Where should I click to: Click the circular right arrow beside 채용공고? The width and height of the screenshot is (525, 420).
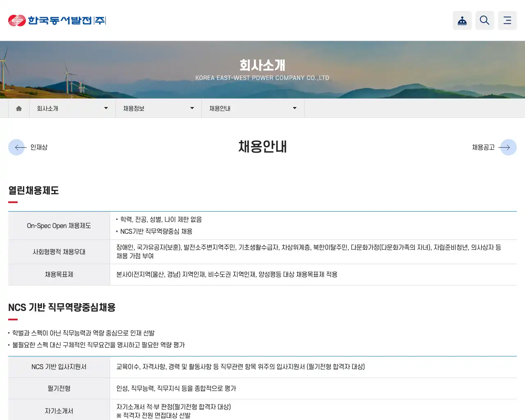508,147
